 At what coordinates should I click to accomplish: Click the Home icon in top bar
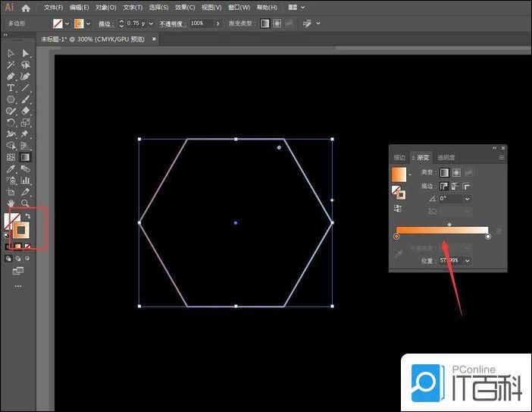[x=26, y=8]
